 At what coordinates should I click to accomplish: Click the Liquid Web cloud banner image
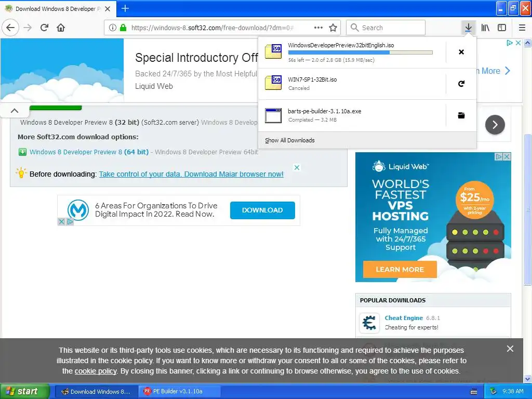62,70
